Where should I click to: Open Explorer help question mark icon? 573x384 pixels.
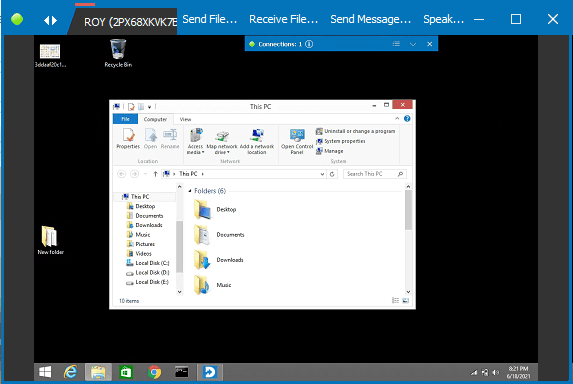[407, 118]
